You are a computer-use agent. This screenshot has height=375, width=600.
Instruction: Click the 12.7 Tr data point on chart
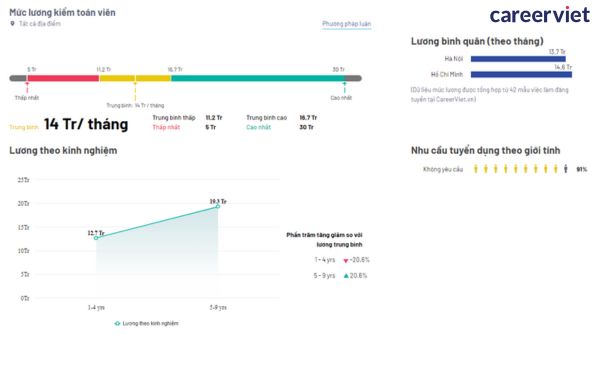[96, 238]
